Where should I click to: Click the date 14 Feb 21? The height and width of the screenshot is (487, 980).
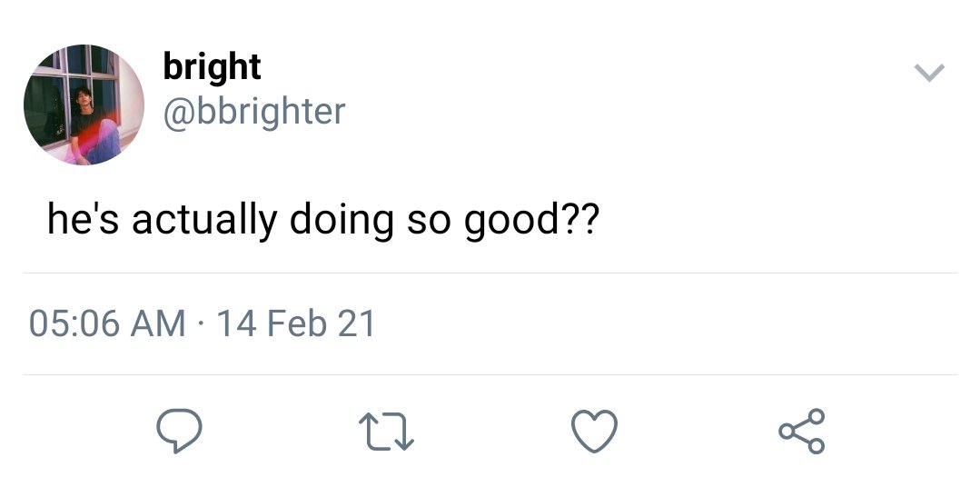tap(295, 323)
